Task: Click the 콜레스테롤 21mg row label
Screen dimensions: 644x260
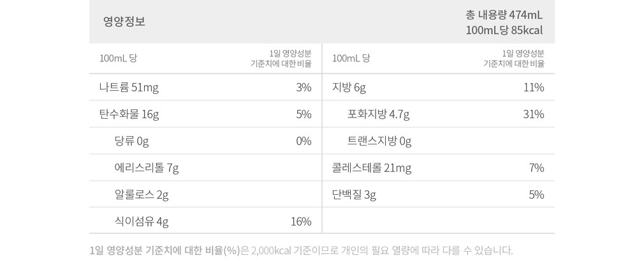Action: point(372,168)
